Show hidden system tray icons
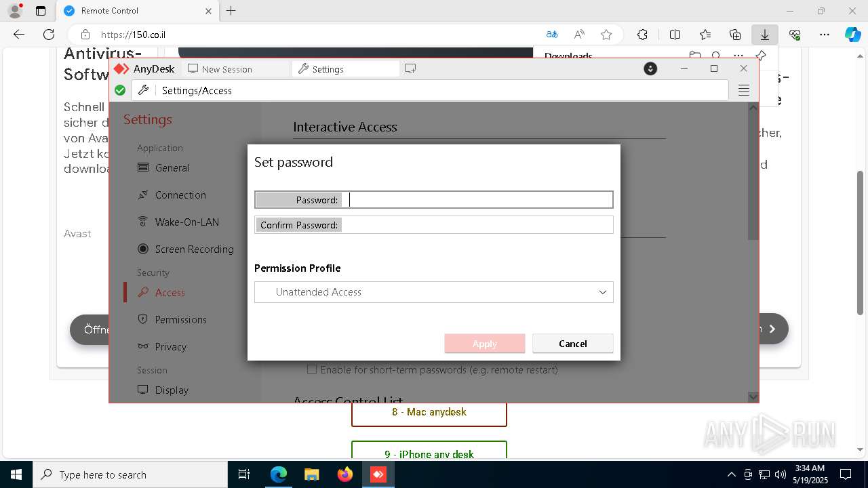Viewport: 868px width, 488px height. [731, 474]
